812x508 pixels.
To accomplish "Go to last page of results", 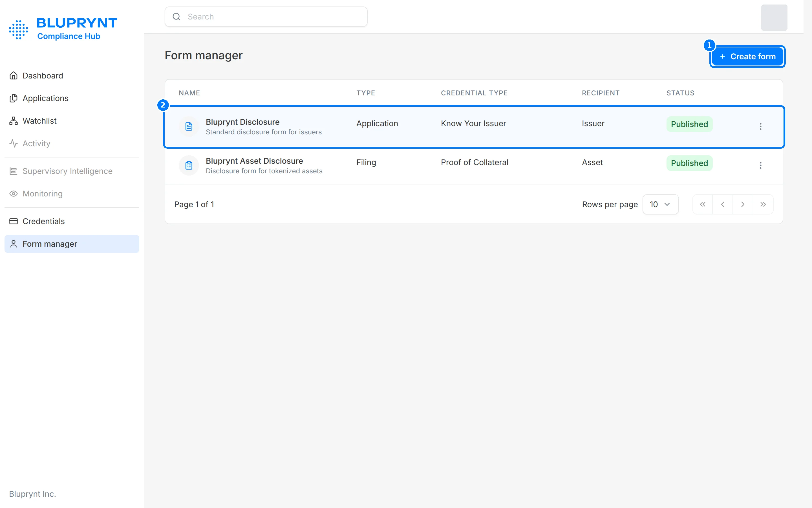I will click(x=763, y=204).
